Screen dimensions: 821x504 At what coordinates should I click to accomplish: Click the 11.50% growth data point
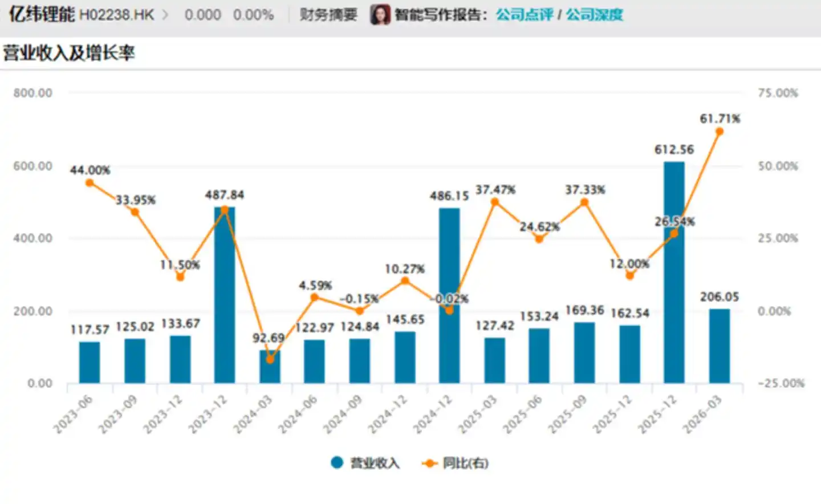(180, 277)
